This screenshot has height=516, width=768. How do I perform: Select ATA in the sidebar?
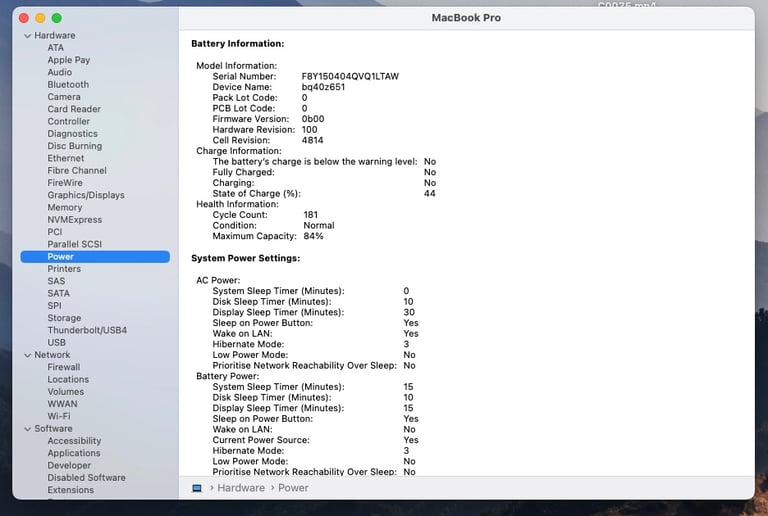point(55,47)
